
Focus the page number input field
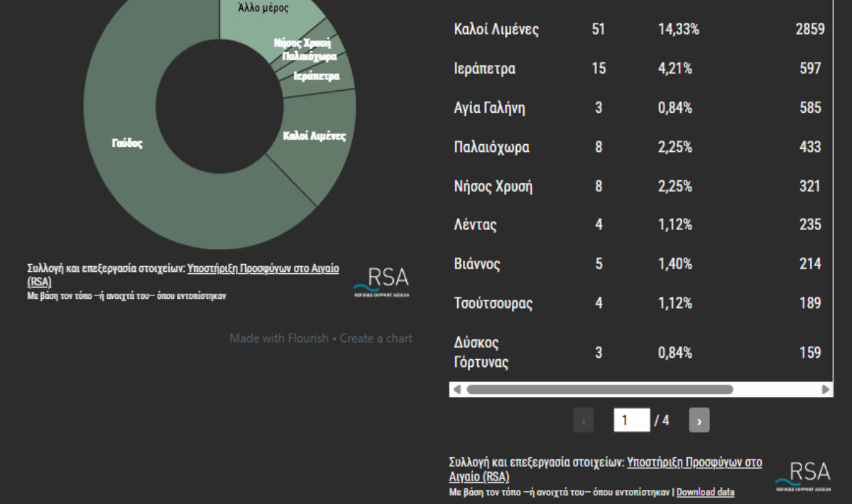(x=631, y=420)
